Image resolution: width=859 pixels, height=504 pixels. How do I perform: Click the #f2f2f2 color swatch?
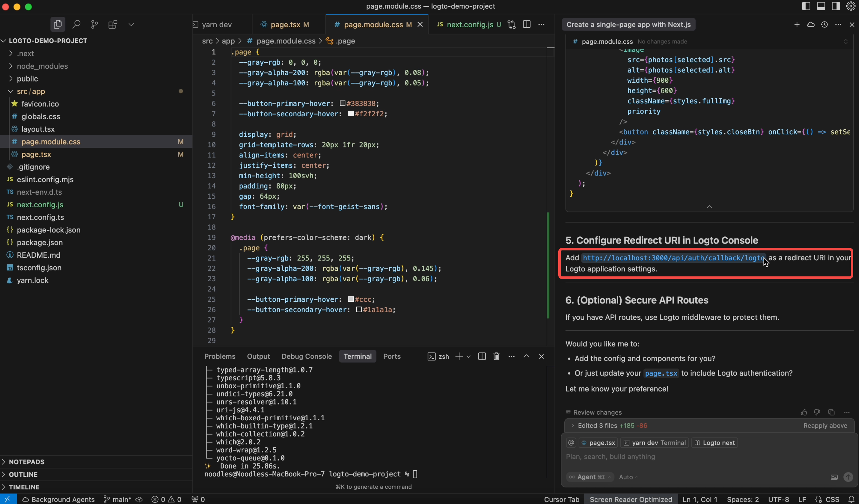pyautogui.click(x=351, y=114)
